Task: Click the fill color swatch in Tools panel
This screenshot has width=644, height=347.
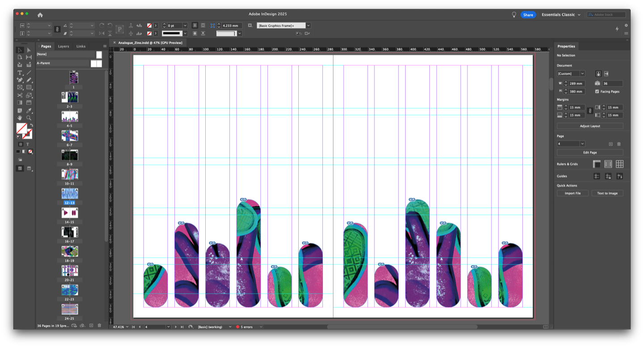Action: coord(21,129)
